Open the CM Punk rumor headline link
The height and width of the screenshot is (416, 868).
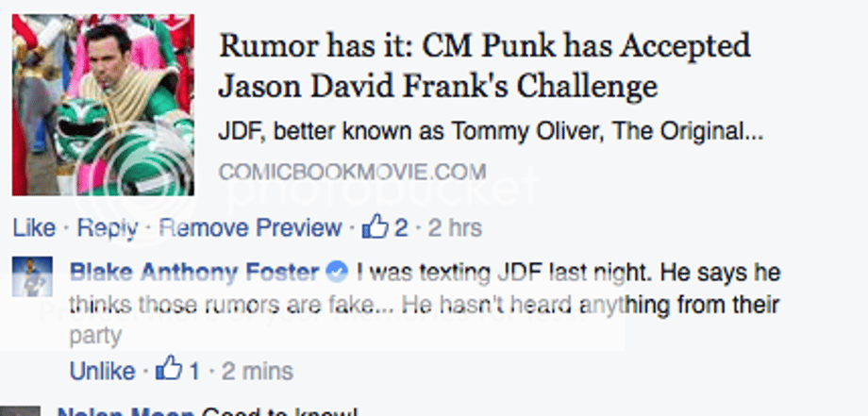(484, 65)
